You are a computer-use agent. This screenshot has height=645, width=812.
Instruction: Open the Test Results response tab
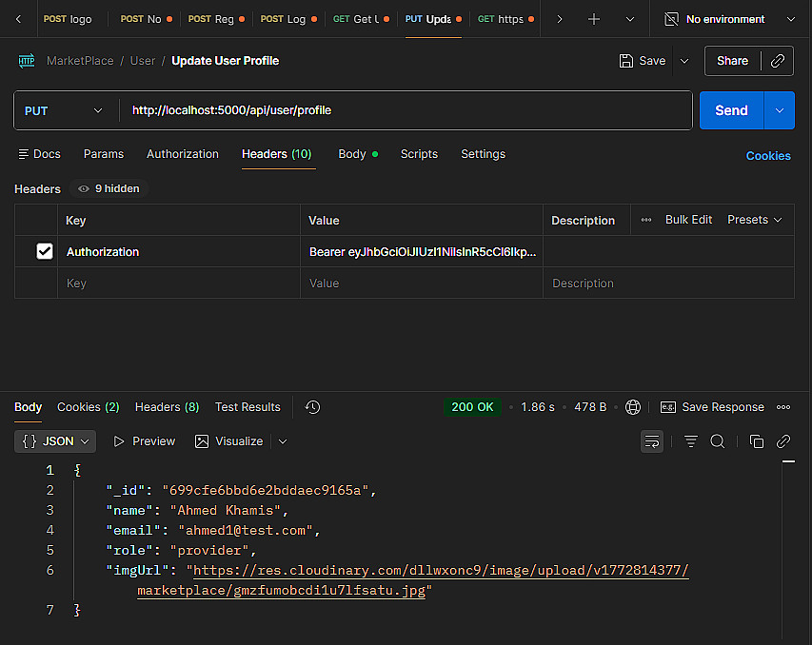click(248, 407)
